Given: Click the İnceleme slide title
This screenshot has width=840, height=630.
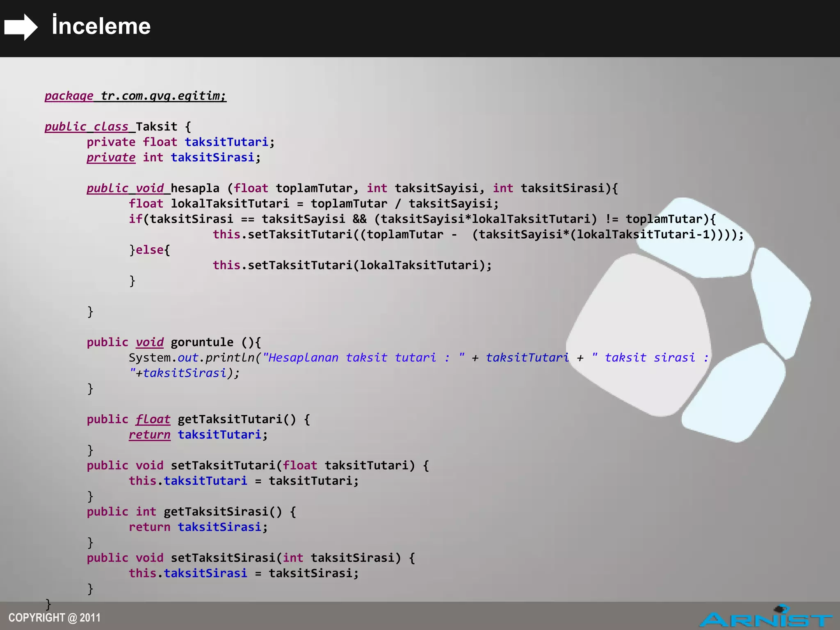Looking at the screenshot, I should click(101, 26).
